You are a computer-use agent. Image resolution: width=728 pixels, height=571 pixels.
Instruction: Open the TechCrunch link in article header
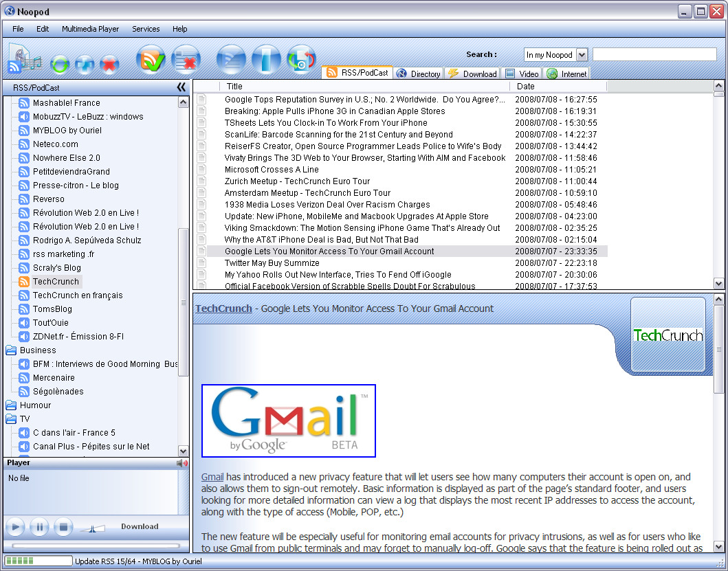(224, 309)
